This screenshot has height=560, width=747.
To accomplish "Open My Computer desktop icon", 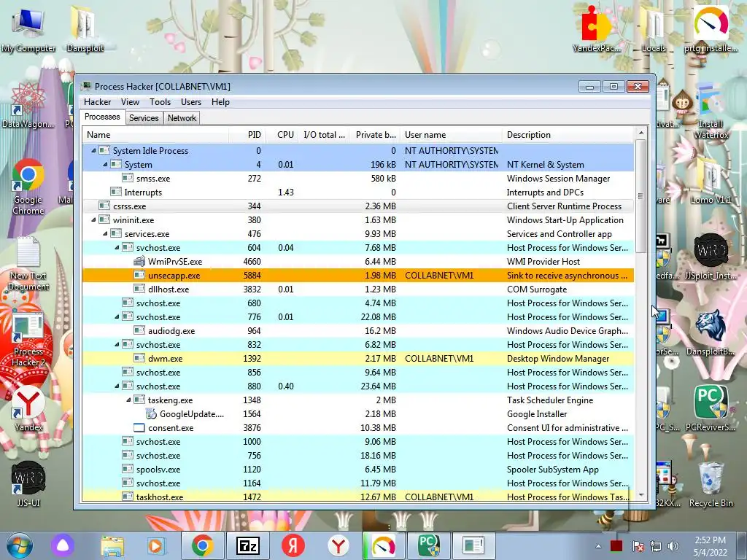I will tap(28, 29).
